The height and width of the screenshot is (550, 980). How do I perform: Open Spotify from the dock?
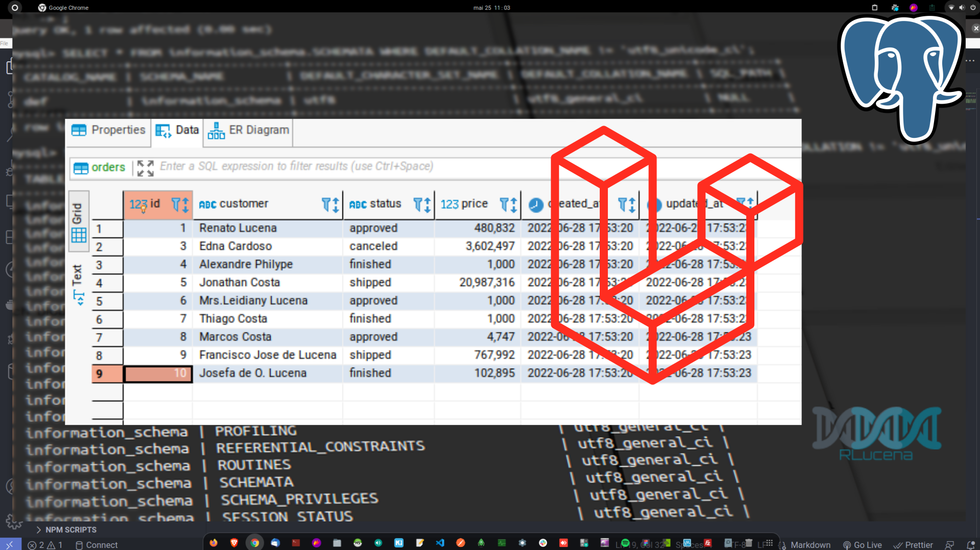(x=625, y=543)
